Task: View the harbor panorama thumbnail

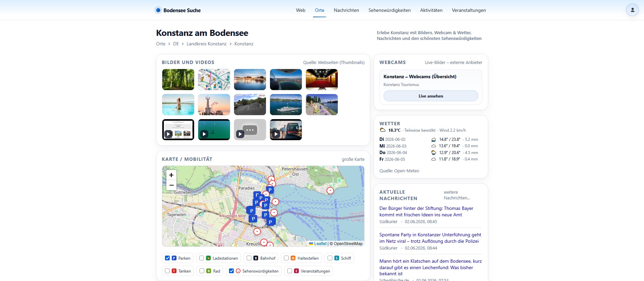Action: click(250, 80)
